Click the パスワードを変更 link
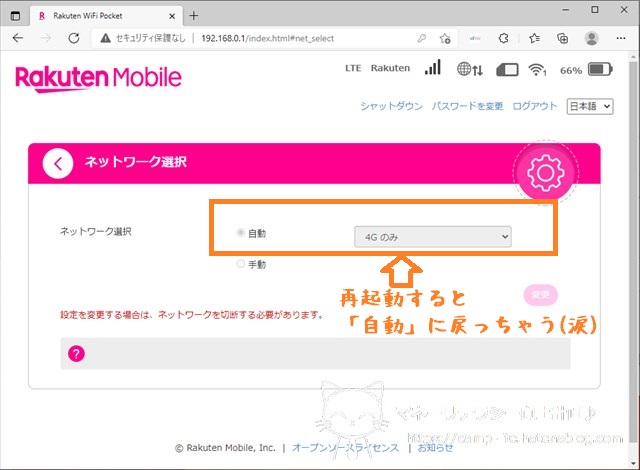640x470 pixels. point(467,106)
